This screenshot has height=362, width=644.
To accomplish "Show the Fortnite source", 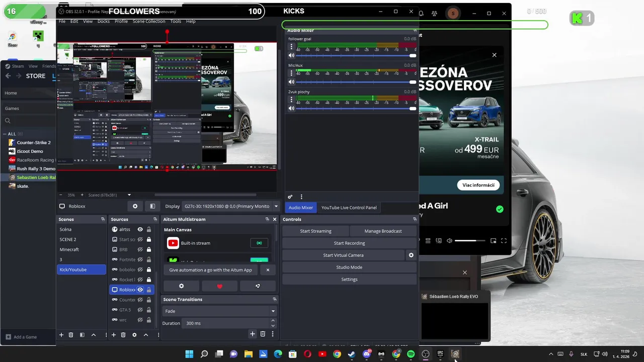I will (x=140, y=259).
